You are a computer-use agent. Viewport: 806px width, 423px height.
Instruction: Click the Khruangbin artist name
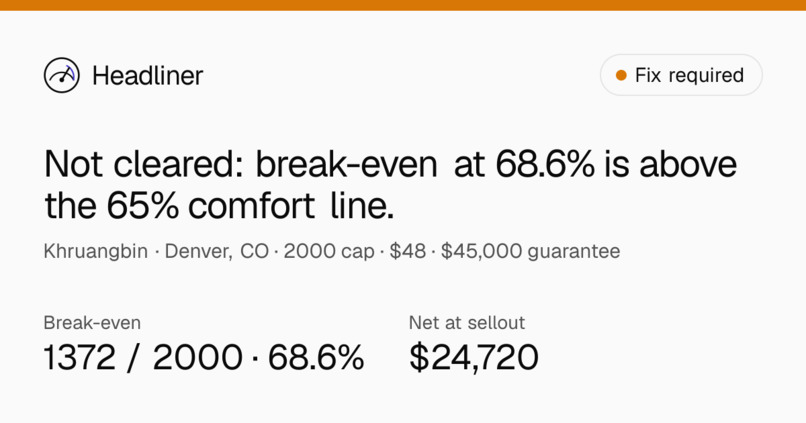click(x=96, y=251)
